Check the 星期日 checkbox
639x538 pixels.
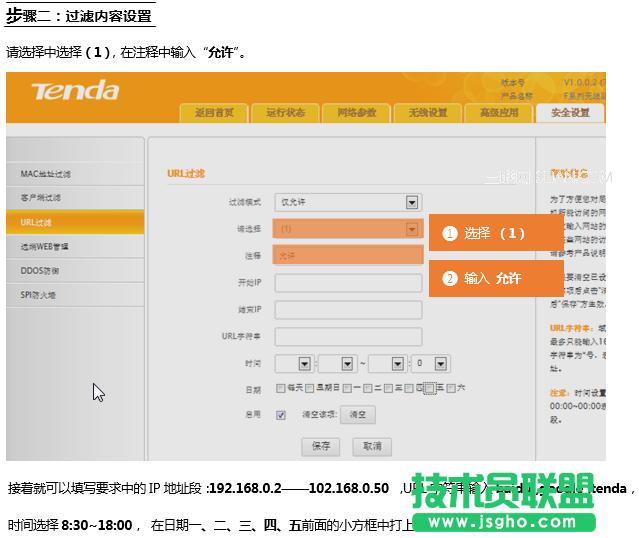click(x=310, y=389)
